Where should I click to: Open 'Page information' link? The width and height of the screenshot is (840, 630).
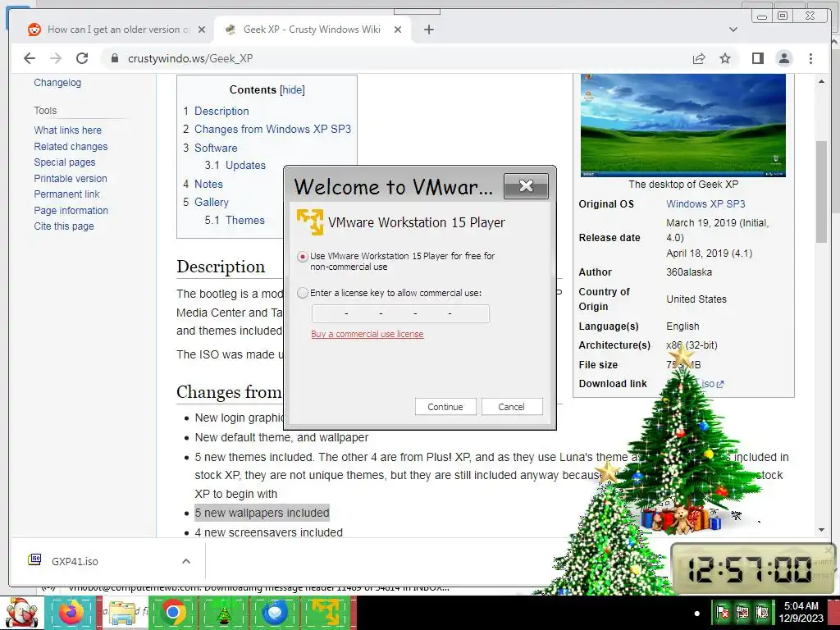click(x=71, y=211)
